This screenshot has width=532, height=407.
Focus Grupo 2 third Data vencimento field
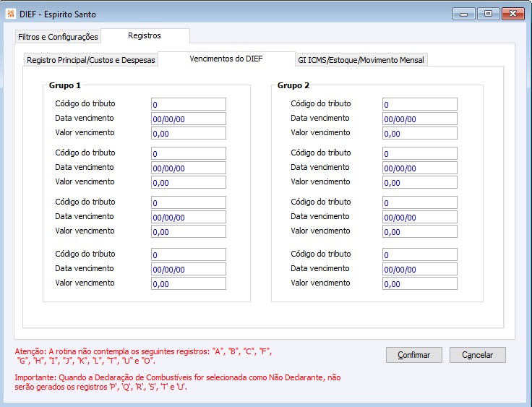point(420,217)
